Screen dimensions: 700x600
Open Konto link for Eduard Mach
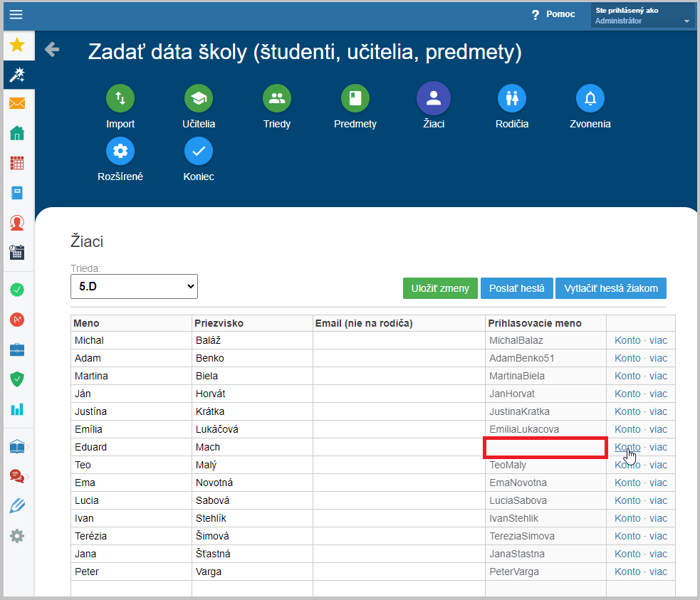[627, 447]
